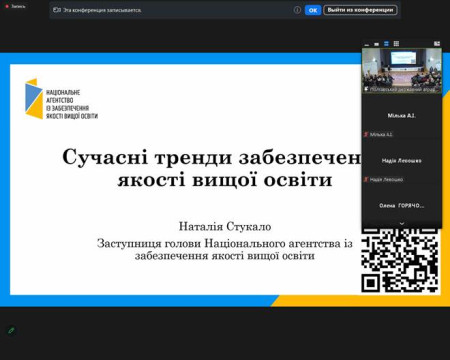Select the 'Олена ГОРЯЧО...' participant tile
Screen dimensions: 450x360
tap(402, 206)
